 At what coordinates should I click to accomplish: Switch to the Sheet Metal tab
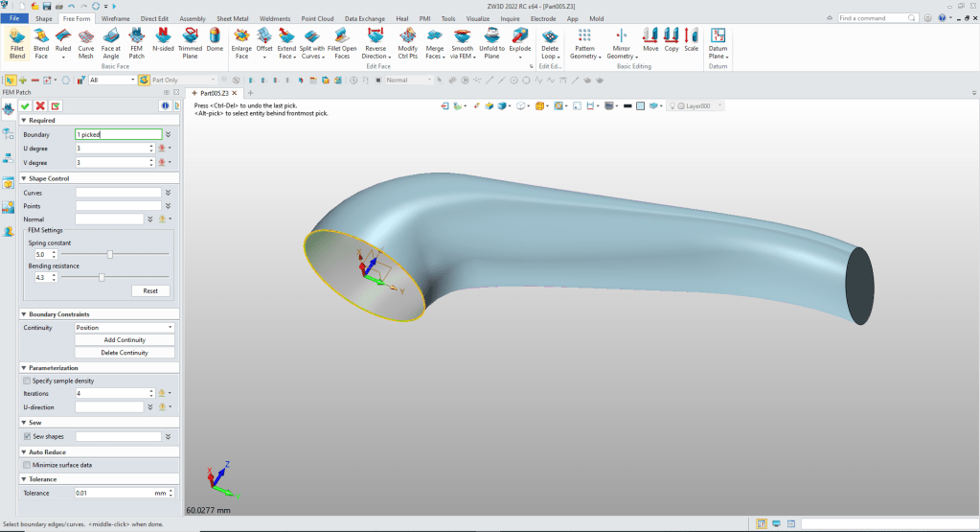coord(231,18)
